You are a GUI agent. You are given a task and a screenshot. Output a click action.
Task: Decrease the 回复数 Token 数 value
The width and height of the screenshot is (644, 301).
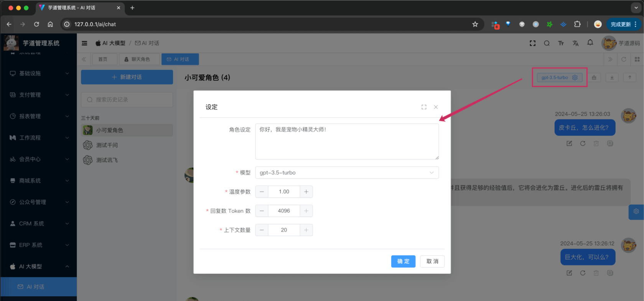pyautogui.click(x=262, y=211)
